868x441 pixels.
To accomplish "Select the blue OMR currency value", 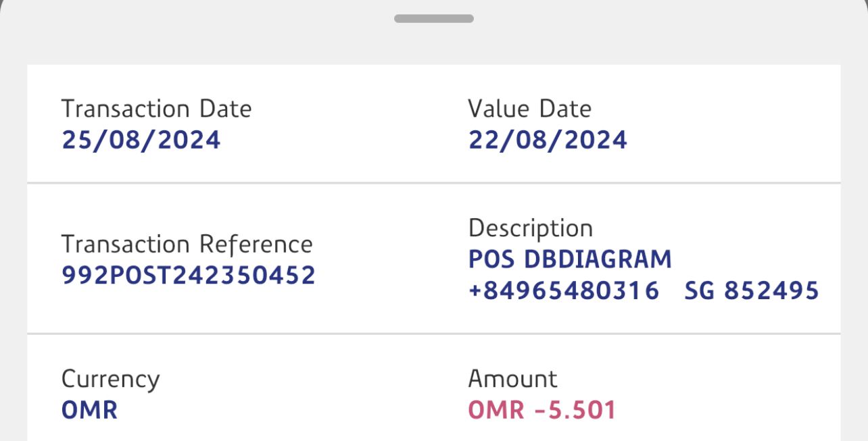I will tap(89, 410).
